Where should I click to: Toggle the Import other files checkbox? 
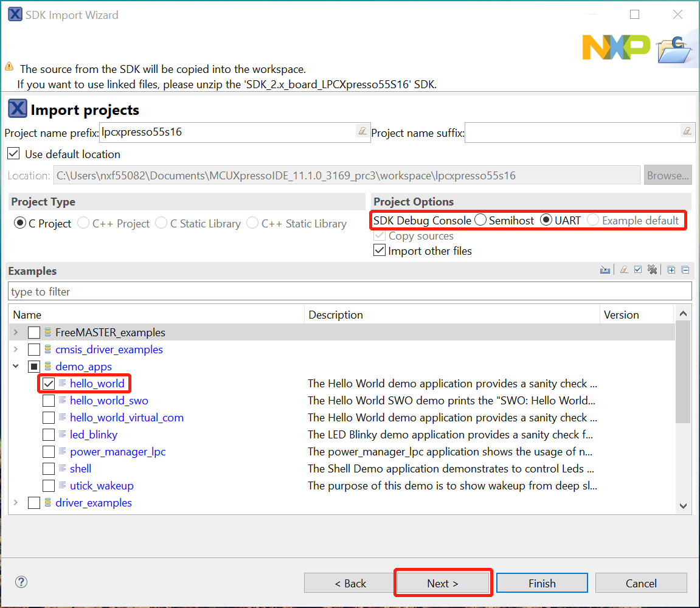point(379,250)
